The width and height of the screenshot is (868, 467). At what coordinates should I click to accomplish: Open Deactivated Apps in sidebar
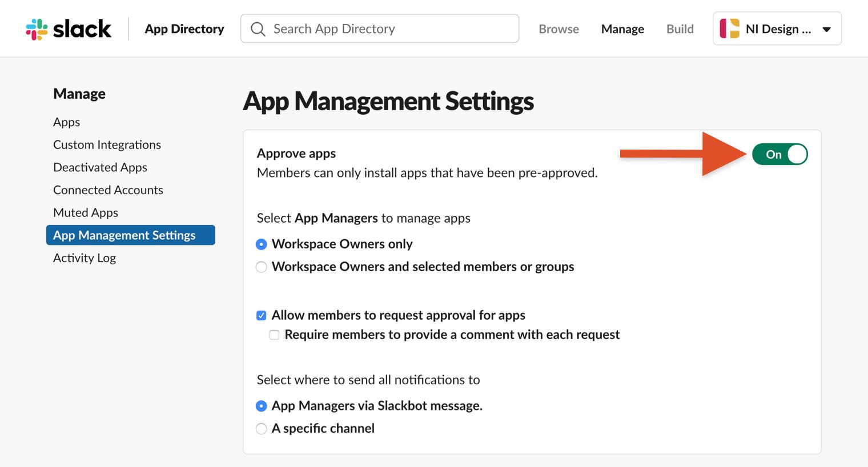[100, 167]
